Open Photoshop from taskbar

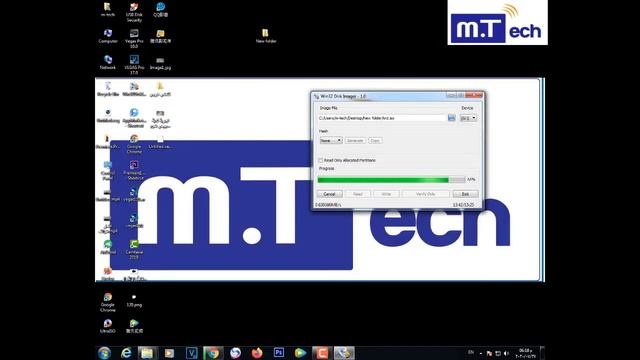tap(279, 353)
